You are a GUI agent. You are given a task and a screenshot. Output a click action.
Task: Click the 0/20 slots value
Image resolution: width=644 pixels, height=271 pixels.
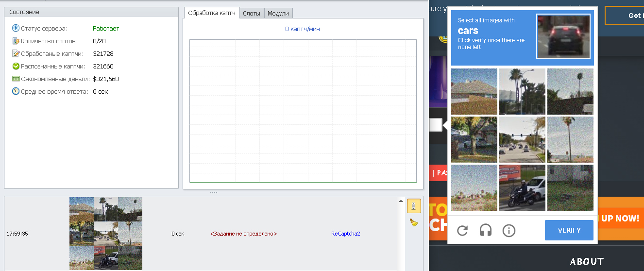[x=99, y=41]
